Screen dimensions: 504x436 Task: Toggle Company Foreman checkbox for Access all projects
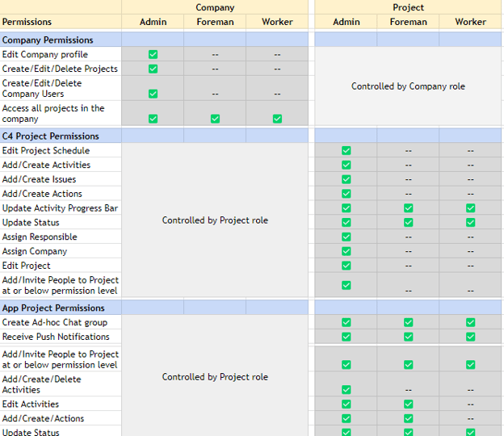pyautogui.click(x=215, y=119)
